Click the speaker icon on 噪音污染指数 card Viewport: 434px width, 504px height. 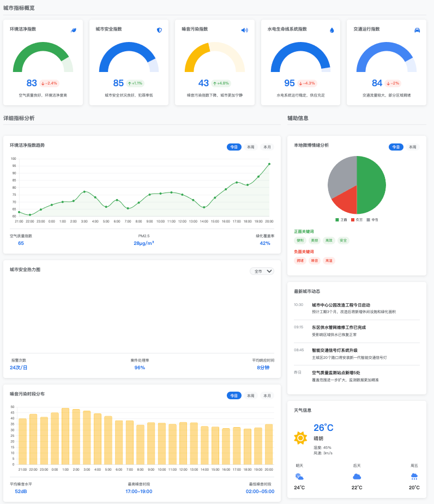244,30
